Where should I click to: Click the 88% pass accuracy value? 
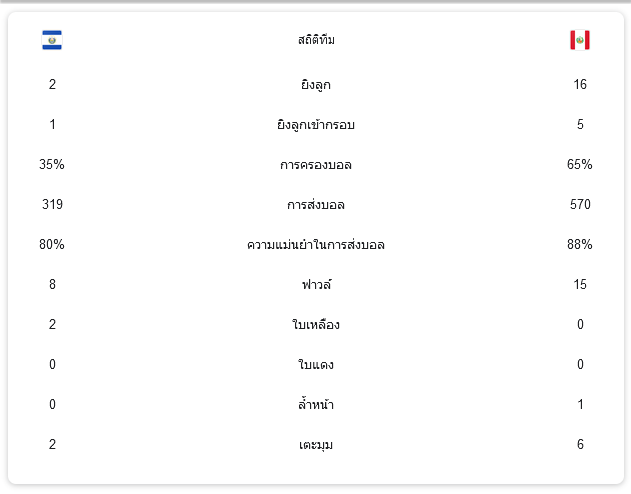tap(579, 244)
